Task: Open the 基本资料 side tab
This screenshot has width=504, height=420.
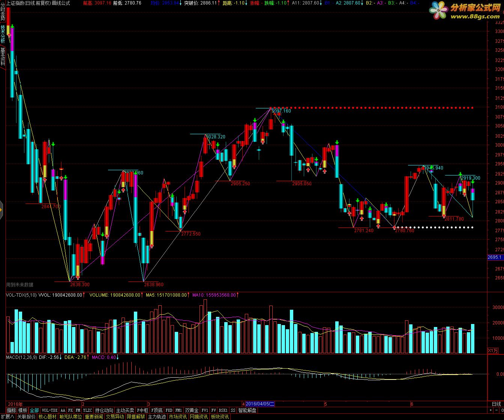Action: click(3, 56)
